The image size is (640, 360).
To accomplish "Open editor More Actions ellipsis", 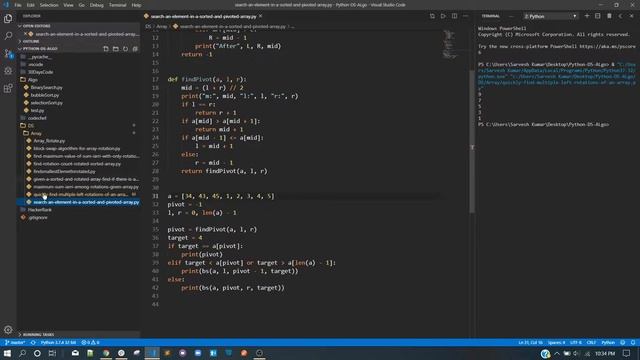I will pos(465,16).
